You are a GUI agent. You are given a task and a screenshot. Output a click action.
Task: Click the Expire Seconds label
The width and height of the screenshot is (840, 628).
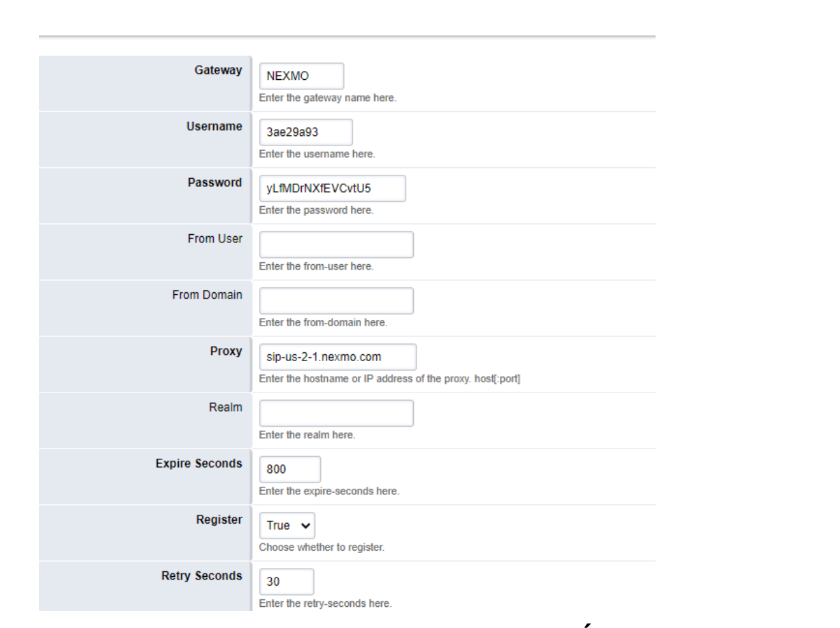199,463
